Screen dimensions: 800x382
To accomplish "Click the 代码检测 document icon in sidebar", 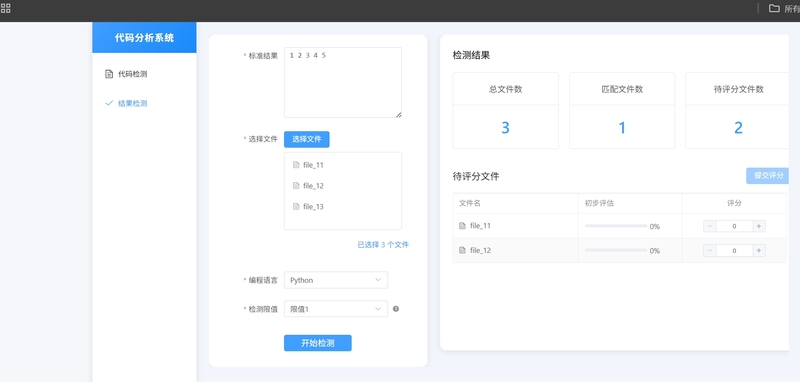I will click(x=109, y=74).
